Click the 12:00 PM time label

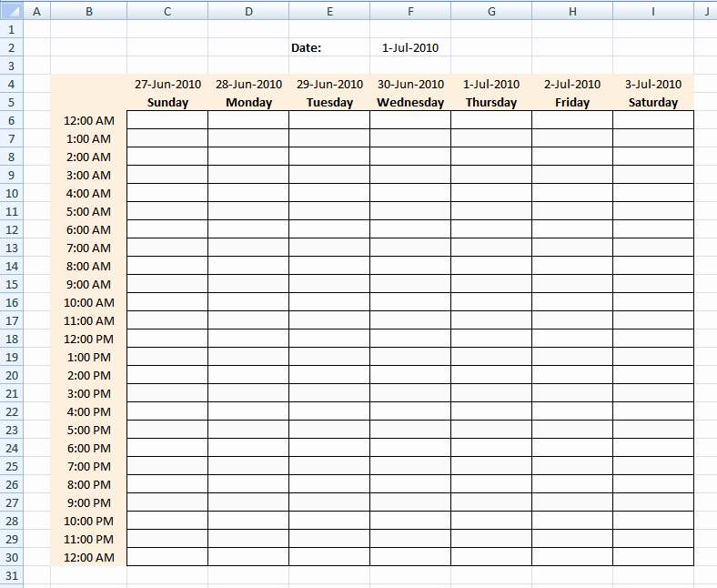(88, 339)
